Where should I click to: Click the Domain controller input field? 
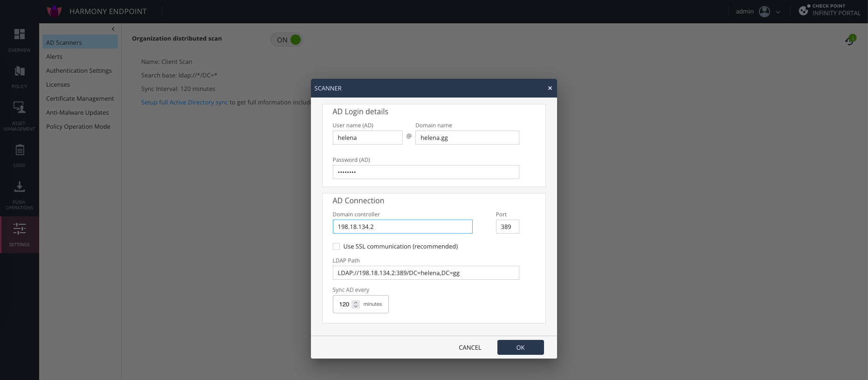(402, 227)
